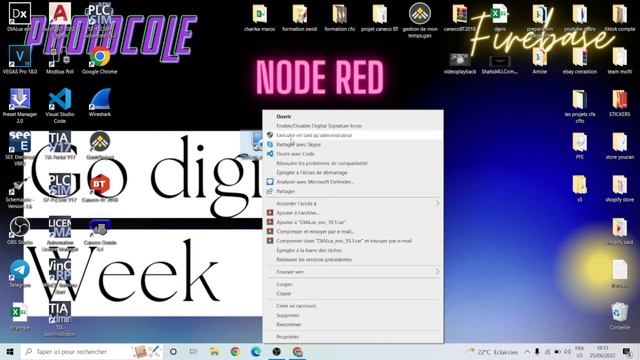Open the stratégie Excel file icon
This screenshot has width=640, height=360.
[20, 316]
